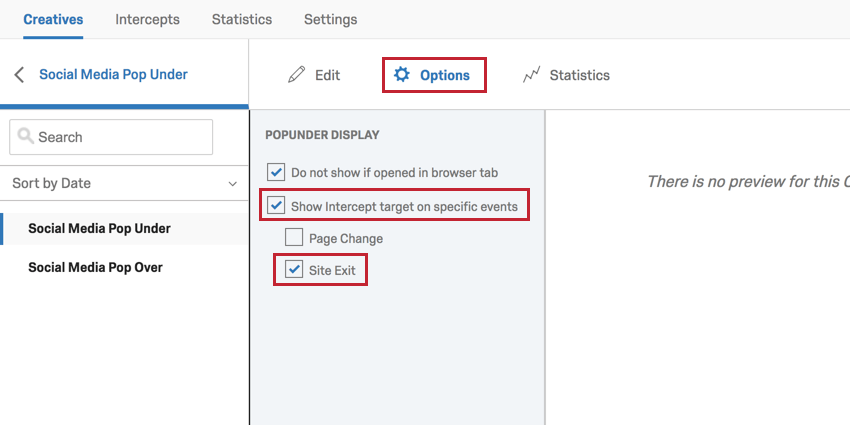Screen dimensions: 850x425
Task: Open the Intercepts tab
Action: (x=147, y=19)
